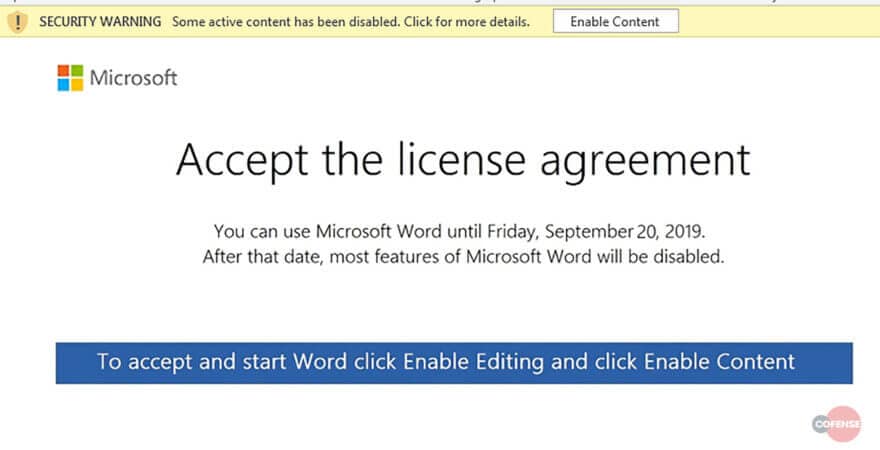Click the "After that date" sentence

(462, 257)
